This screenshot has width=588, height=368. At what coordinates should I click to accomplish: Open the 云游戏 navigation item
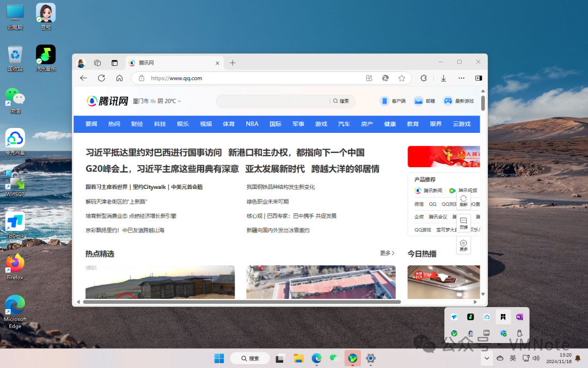[462, 124]
